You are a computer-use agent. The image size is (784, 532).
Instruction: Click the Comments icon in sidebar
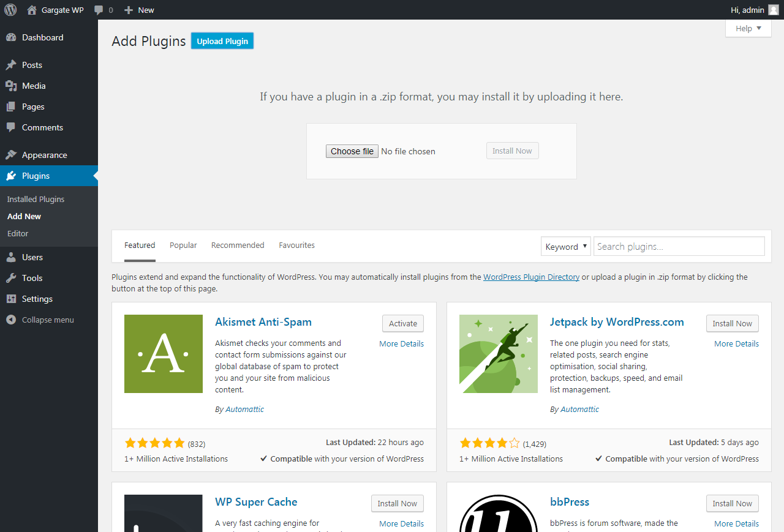[x=11, y=127]
